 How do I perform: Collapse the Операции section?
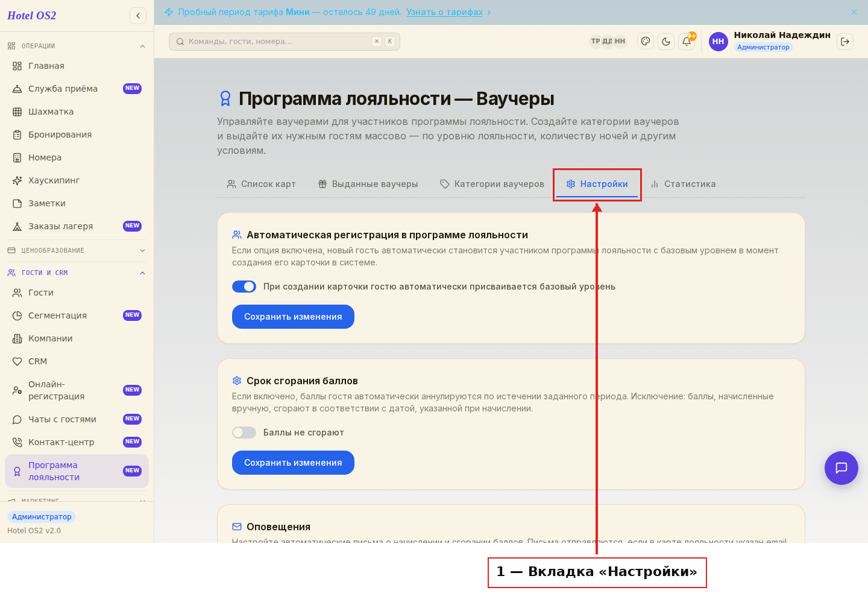(77, 46)
